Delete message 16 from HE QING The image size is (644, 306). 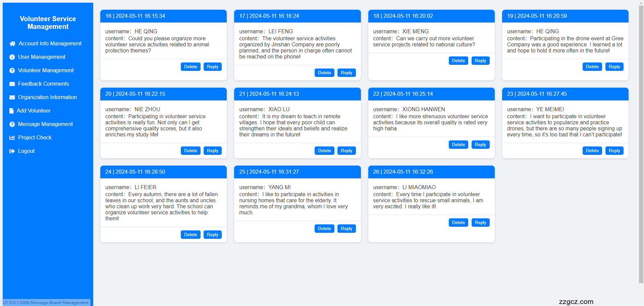(191, 67)
